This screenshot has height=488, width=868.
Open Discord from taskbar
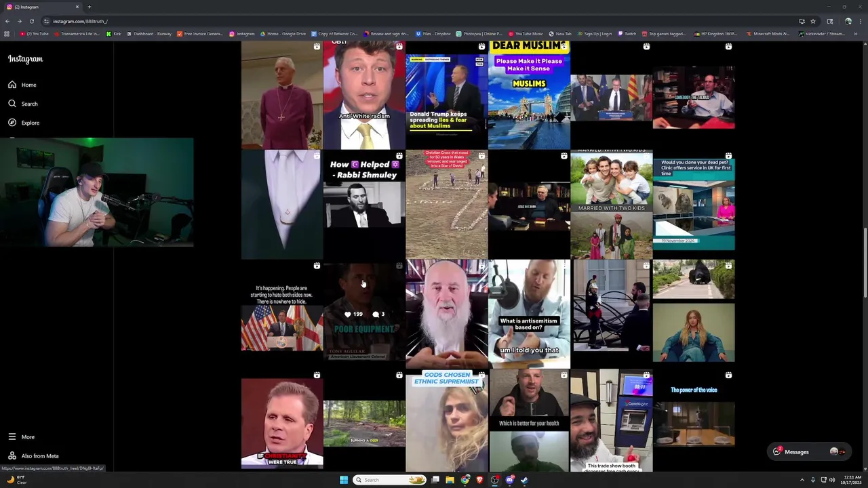click(x=510, y=480)
